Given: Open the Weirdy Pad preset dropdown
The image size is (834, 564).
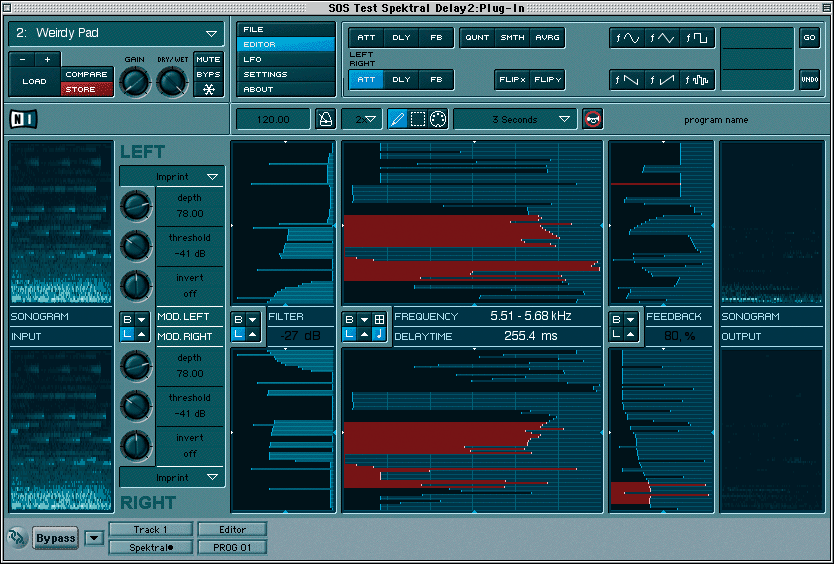Looking at the screenshot, I should (116, 33).
